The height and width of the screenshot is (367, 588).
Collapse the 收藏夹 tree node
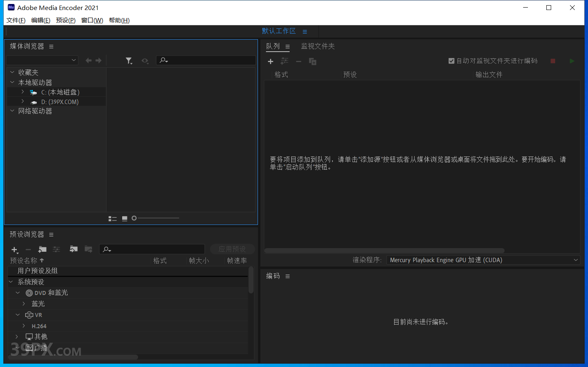12,72
